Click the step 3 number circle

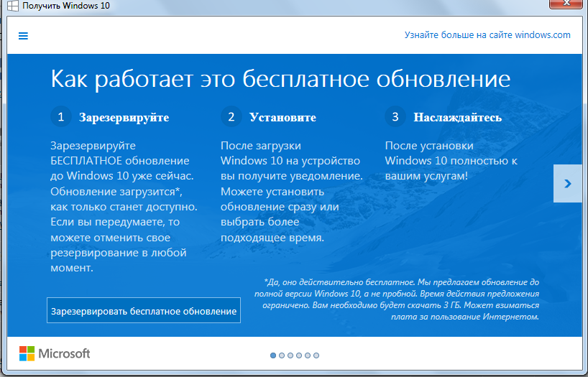point(395,116)
